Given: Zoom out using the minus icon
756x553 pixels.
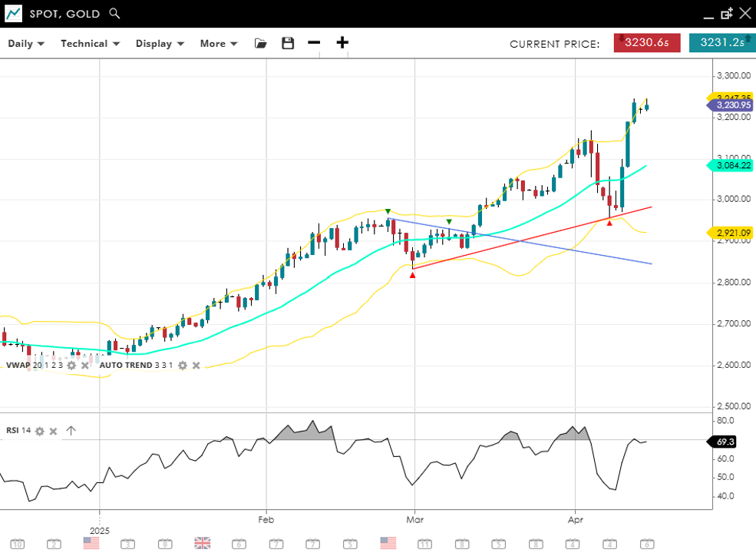Looking at the screenshot, I should (x=314, y=43).
